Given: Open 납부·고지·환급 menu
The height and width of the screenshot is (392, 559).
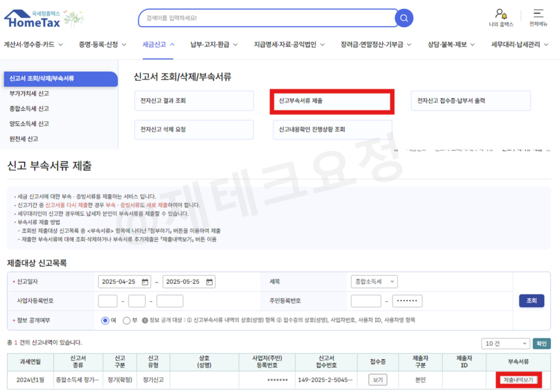Looking at the screenshot, I should (210, 45).
